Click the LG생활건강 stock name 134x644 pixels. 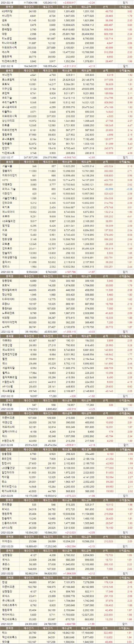point(8,468)
